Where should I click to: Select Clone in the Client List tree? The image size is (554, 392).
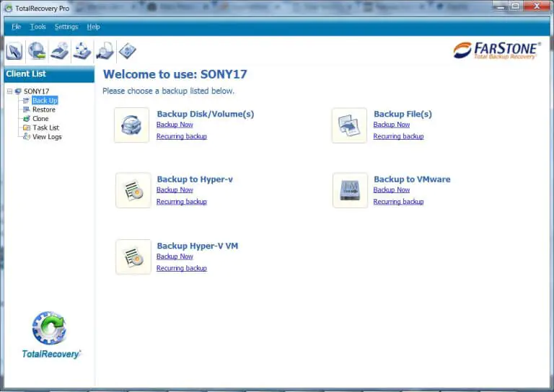pyautogui.click(x=40, y=119)
